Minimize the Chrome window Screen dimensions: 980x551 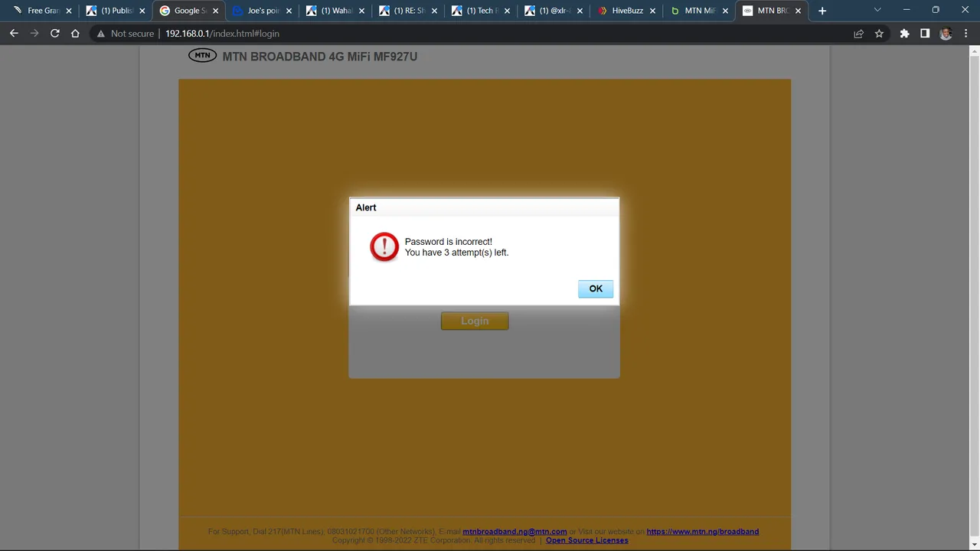906,10
